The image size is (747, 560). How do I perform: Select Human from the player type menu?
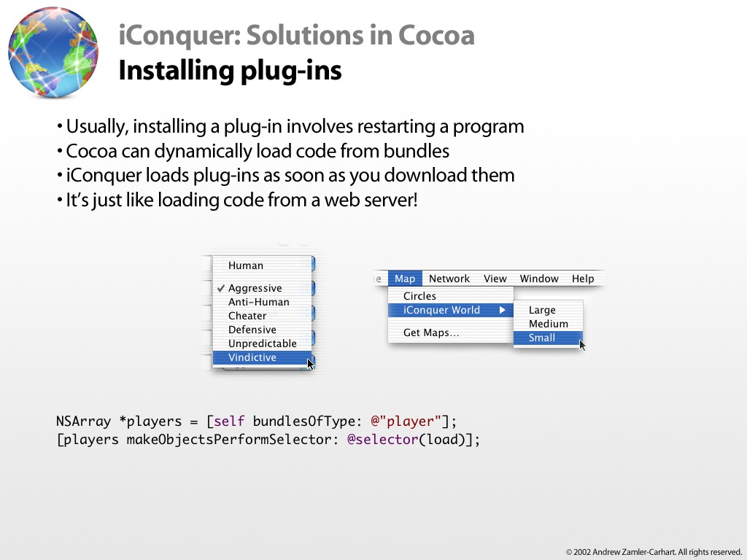tap(246, 266)
